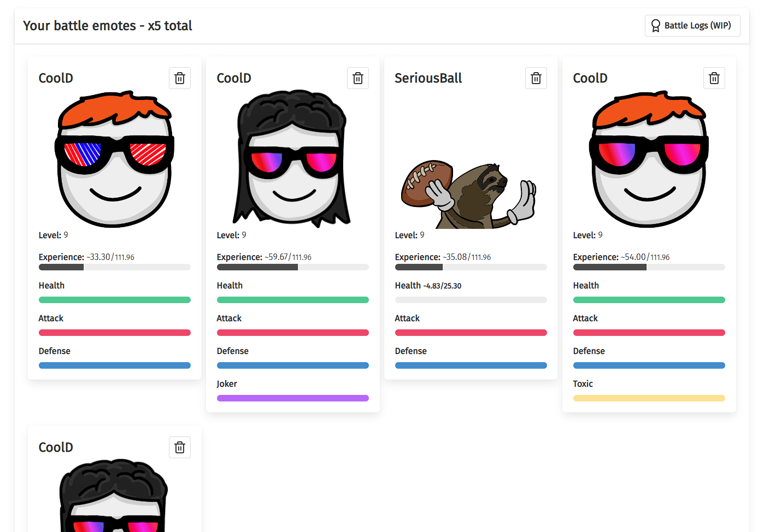Click the health bar of the ~33.30 CoolD
This screenshot has width=764, height=532.
115,300
